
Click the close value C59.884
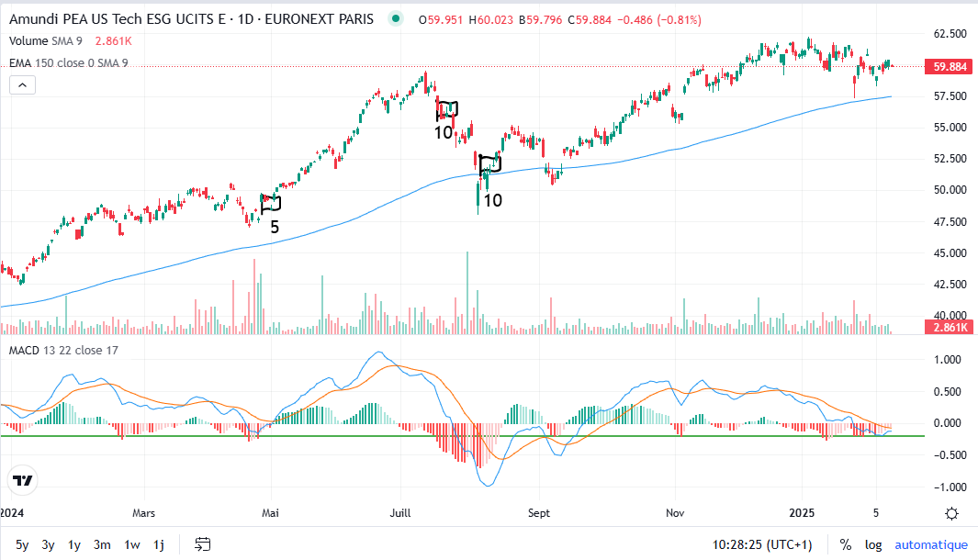pyautogui.click(x=590, y=20)
